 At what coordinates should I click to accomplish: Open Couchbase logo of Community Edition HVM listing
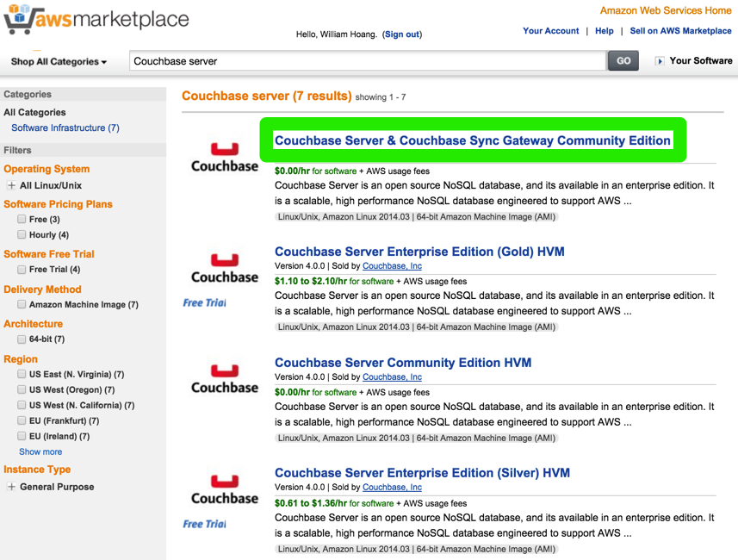click(x=225, y=379)
